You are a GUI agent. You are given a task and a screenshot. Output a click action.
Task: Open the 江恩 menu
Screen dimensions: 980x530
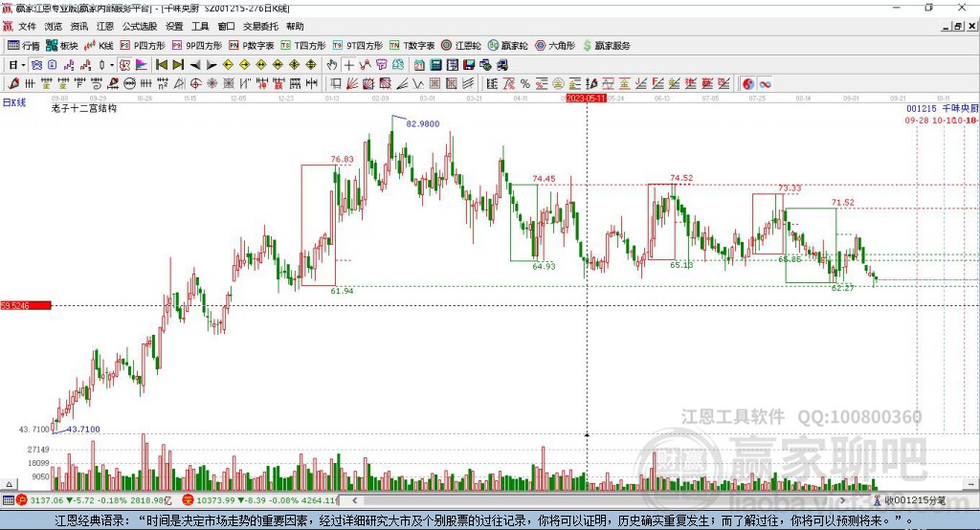click(105, 26)
